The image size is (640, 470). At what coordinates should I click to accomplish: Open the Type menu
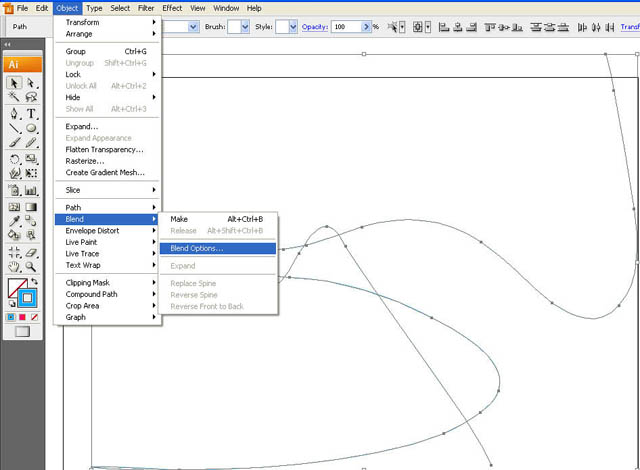coord(94,8)
